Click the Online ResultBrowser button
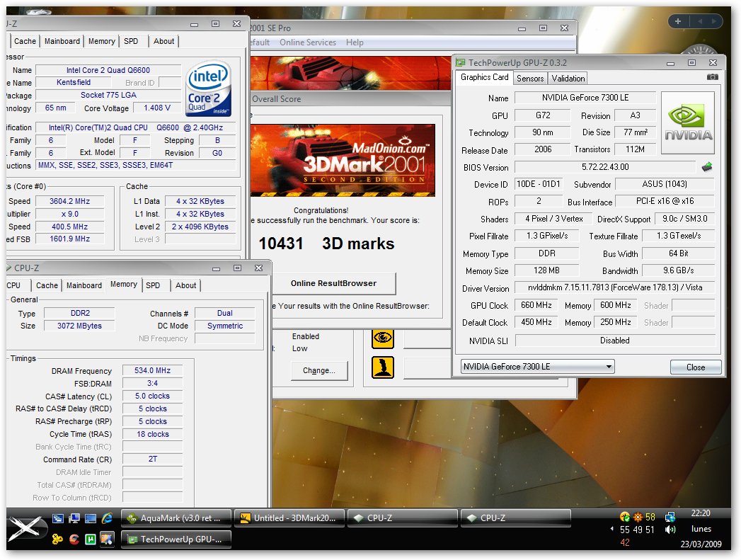Viewport: 741px width, 560px height. (x=333, y=283)
